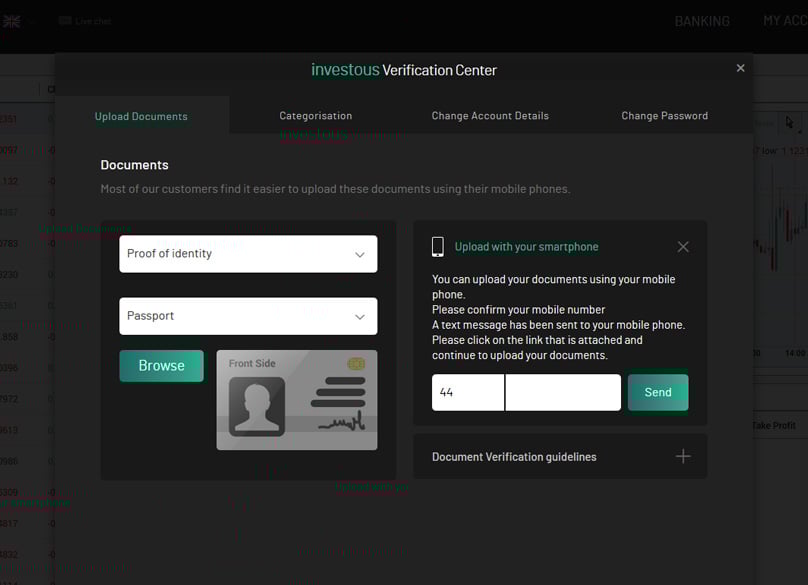Click the Send button
This screenshot has height=585, width=808.
click(657, 392)
